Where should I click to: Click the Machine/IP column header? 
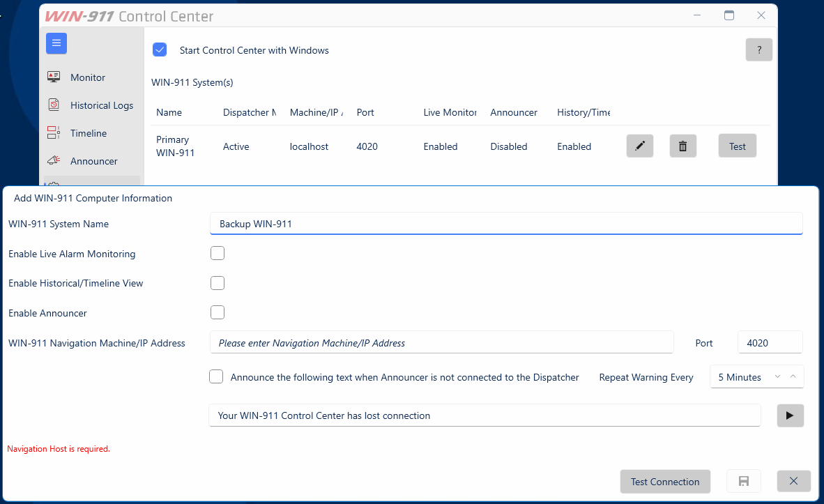pyautogui.click(x=316, y=112)
